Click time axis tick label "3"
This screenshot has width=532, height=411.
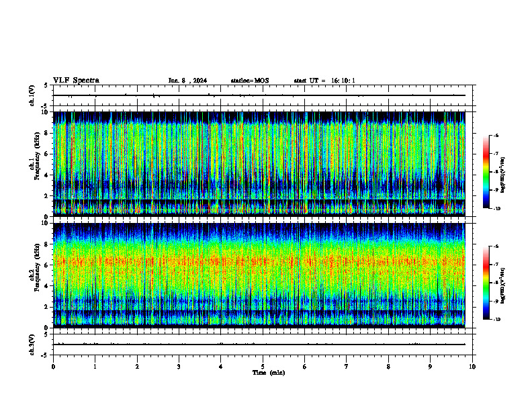[179, 367]
